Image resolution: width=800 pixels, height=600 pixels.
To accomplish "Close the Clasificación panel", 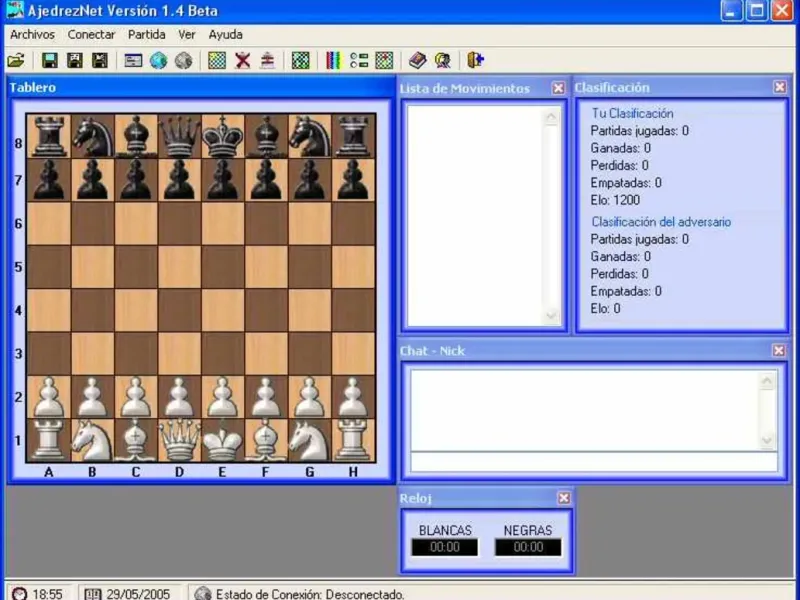I will [780, 87].
